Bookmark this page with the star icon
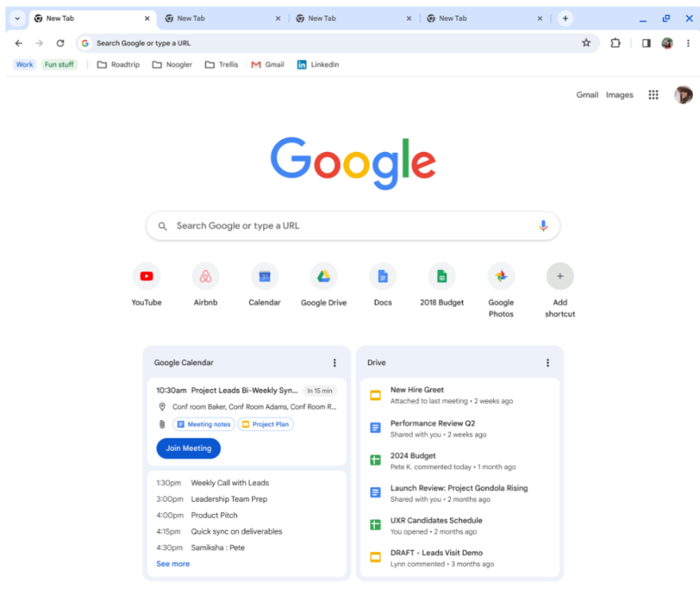This screenshot has height=599, width=700. pyautogui.click(x=587, y=43)
